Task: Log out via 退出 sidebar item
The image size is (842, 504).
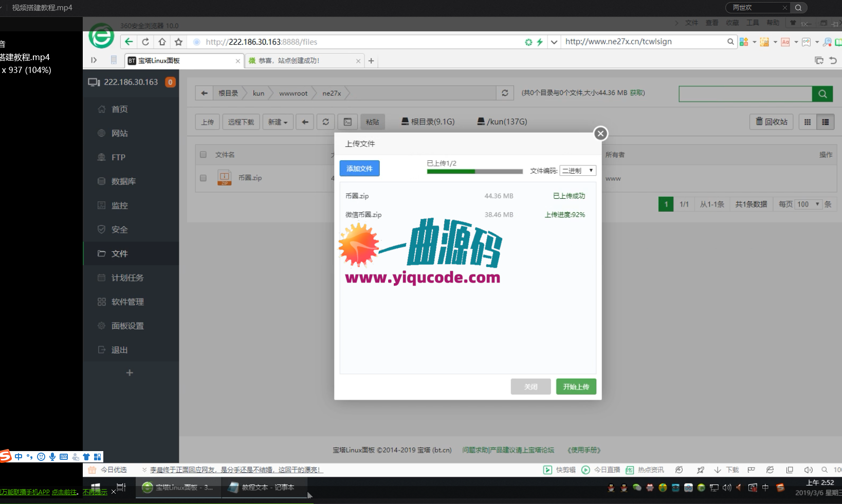Action: pyautogui.click(x=131, y=350)
